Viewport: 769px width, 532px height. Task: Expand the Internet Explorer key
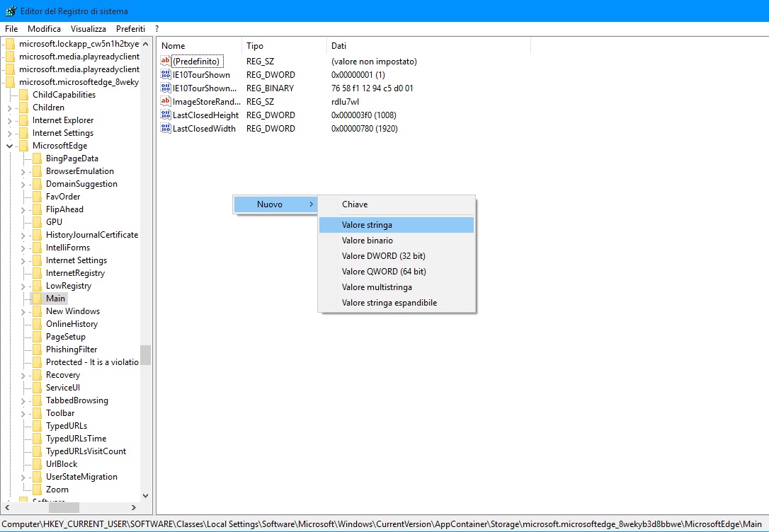10,120
